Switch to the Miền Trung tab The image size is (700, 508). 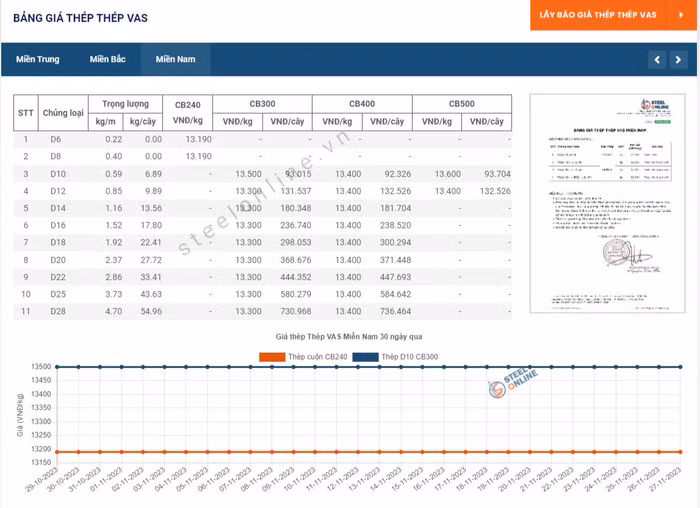(x=37, y=60)
